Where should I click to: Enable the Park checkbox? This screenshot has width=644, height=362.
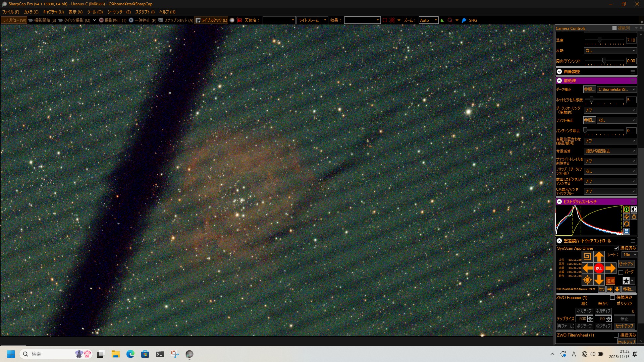point(621,272)
